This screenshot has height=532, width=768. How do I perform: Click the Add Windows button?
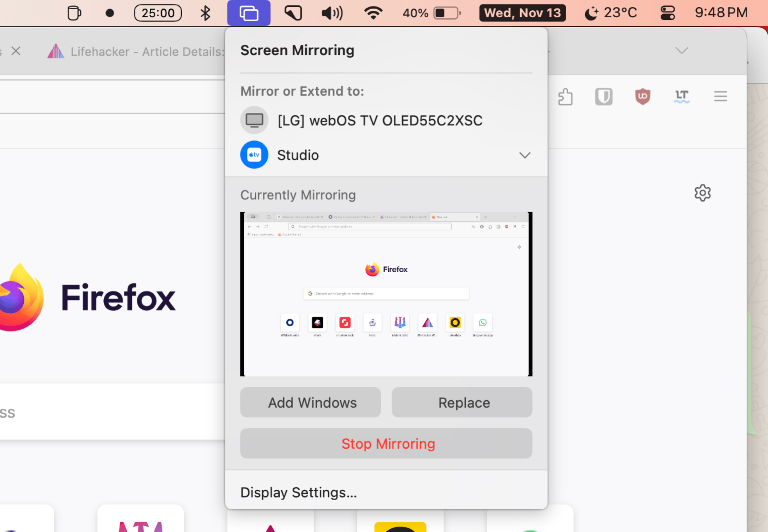pyautogui.click(x=310, y=402)
